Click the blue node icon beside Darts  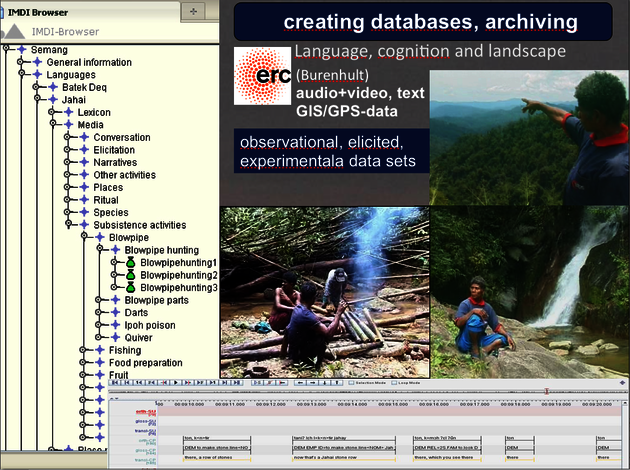[x=116, y=313]
